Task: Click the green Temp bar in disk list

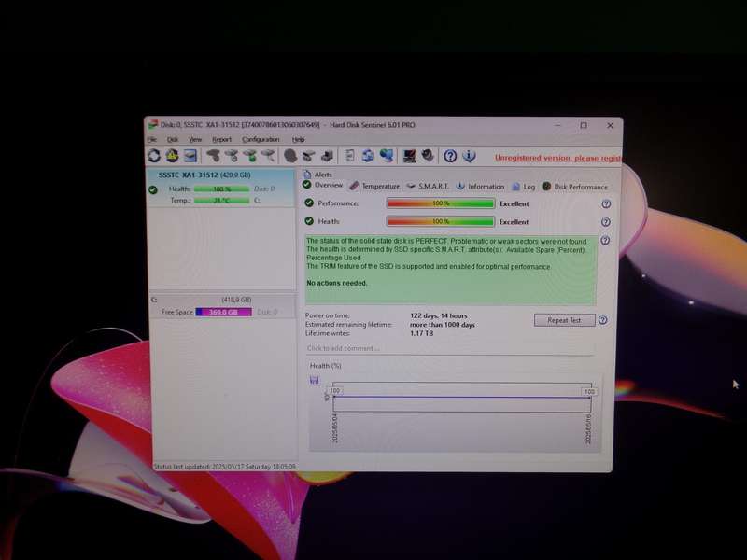Action: point(221,201)
